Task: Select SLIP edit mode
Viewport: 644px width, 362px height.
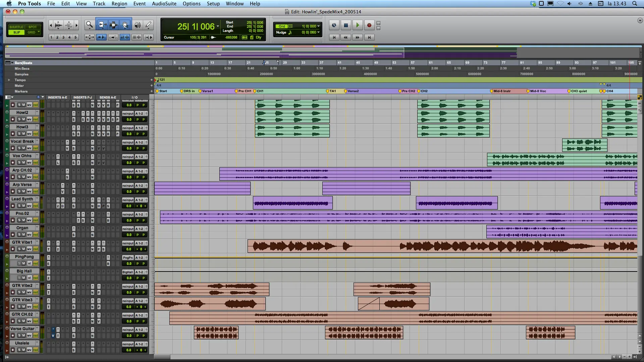Action: tap(16, 33)
